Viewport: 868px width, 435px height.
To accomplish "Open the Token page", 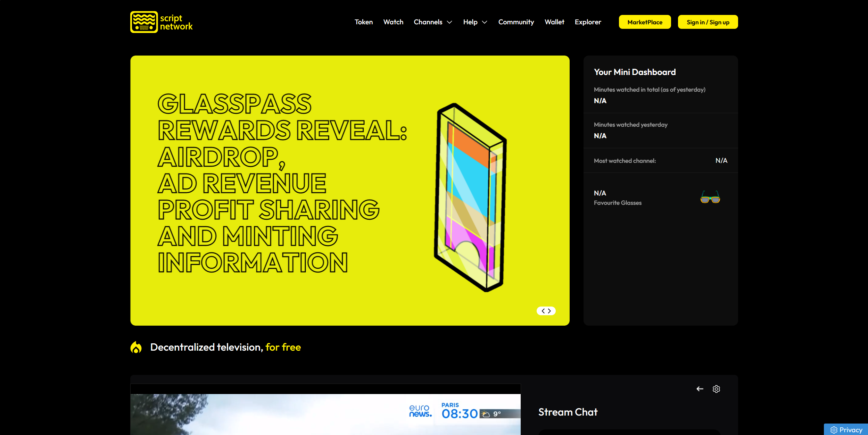I will (363, 22).
